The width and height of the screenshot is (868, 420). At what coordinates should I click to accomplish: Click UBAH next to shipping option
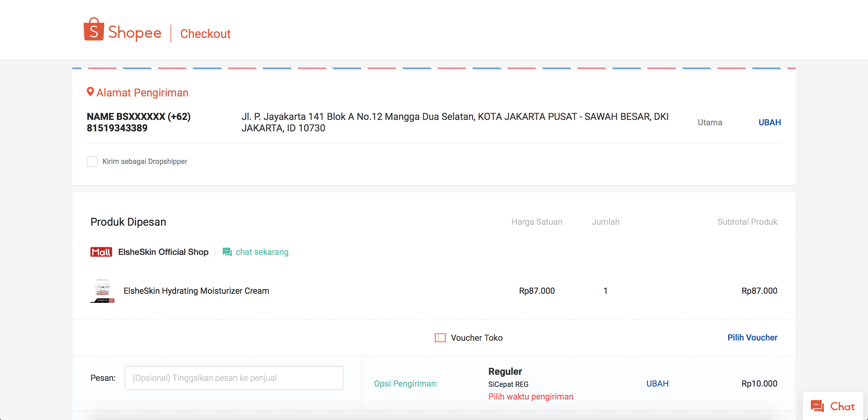tap(657, 384)
